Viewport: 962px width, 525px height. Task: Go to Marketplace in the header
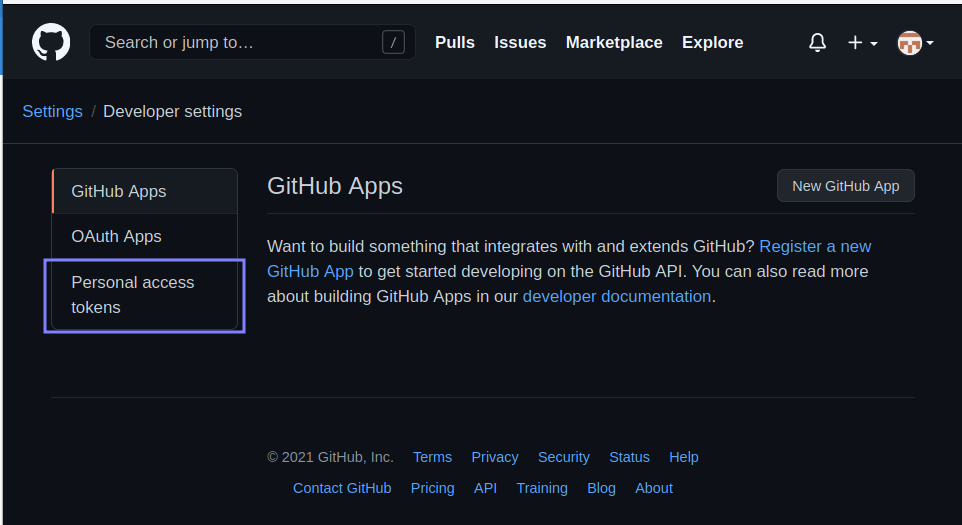614,43
